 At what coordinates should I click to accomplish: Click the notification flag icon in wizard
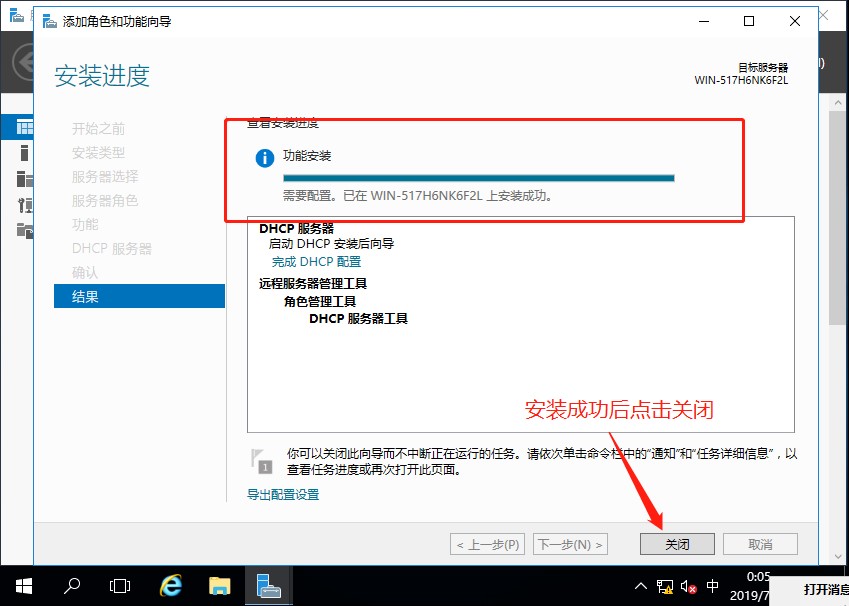(261, 461)
